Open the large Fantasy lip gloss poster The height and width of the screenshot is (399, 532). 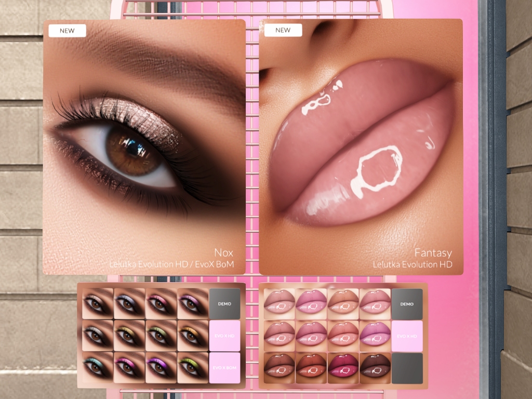[361, 147]
